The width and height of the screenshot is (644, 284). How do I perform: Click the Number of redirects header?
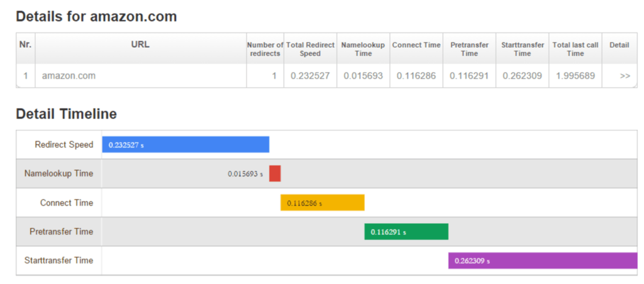click(265, 49)
